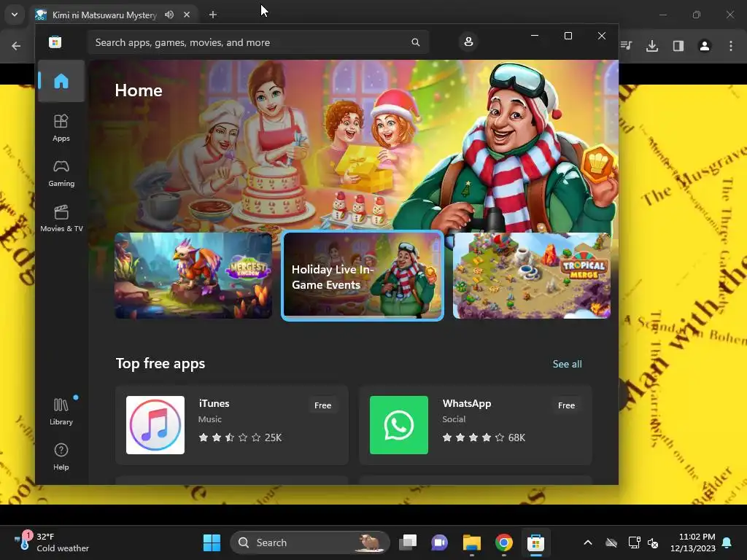Click the OneDrive cloud tray icon
Viewport: 747px width, 560px height.
611,542
